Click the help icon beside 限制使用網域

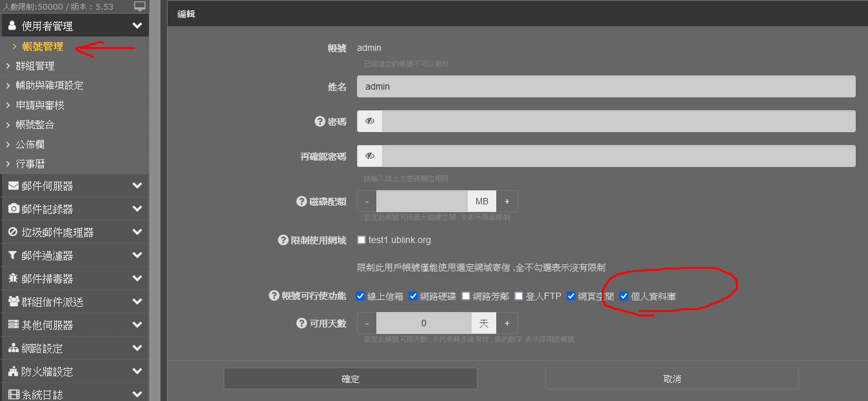pos(283,240)
